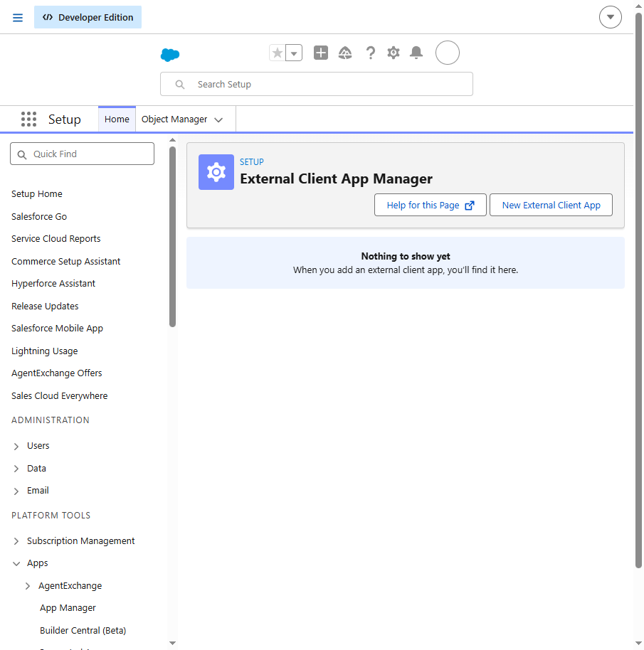The image size is (644, 650).
Task: Click the Developer Edition badge
Action: point(88,17)
